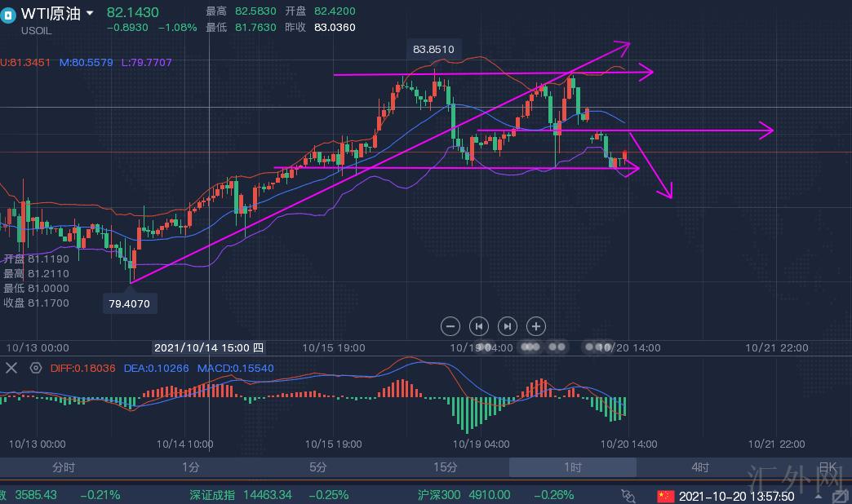This screenshot has width=852, height=504.
Task: Close the MACD indicator panel
Action: coord(11,368)
